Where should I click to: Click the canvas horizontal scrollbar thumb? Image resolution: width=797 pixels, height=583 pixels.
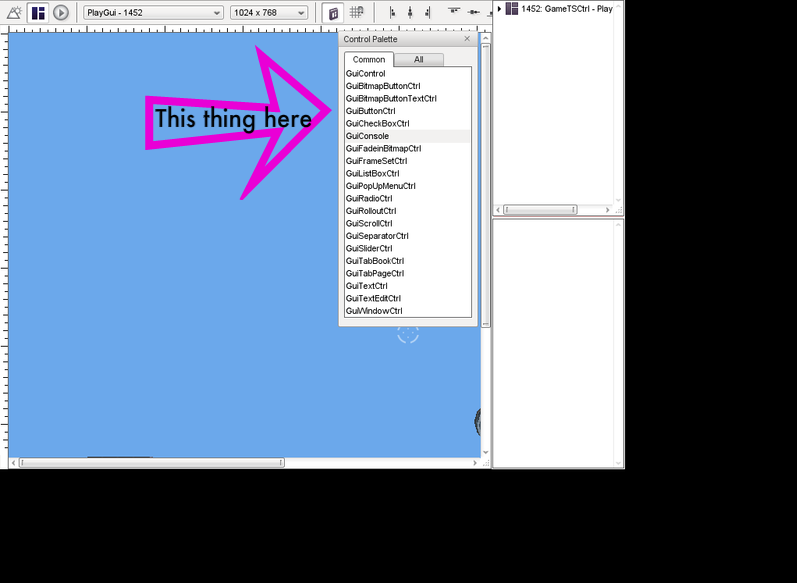coord(151,463)
